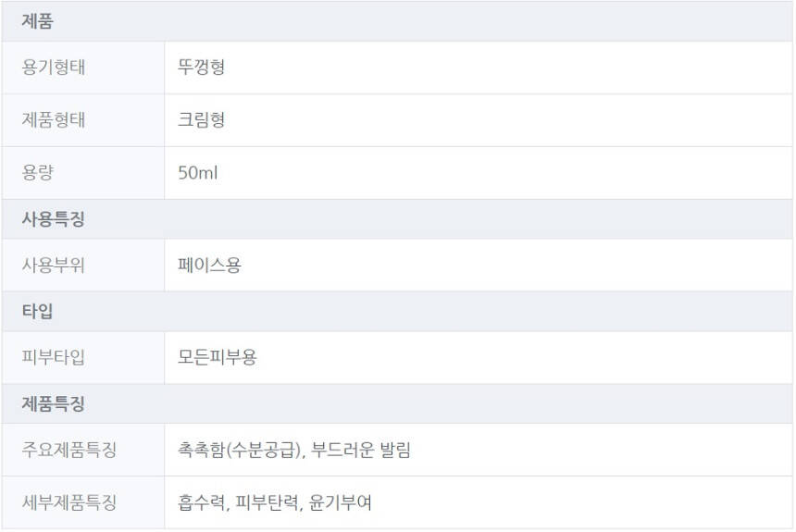Select the 세부제품특징 label
The height and width of the screenshot is (532, 796).
click(x=69, y=503)
